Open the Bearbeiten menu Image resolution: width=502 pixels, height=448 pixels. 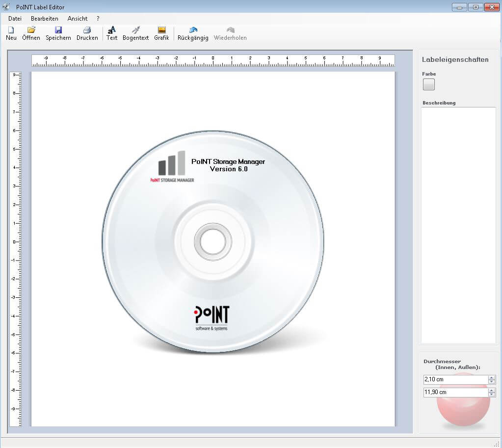click(45, 19)
